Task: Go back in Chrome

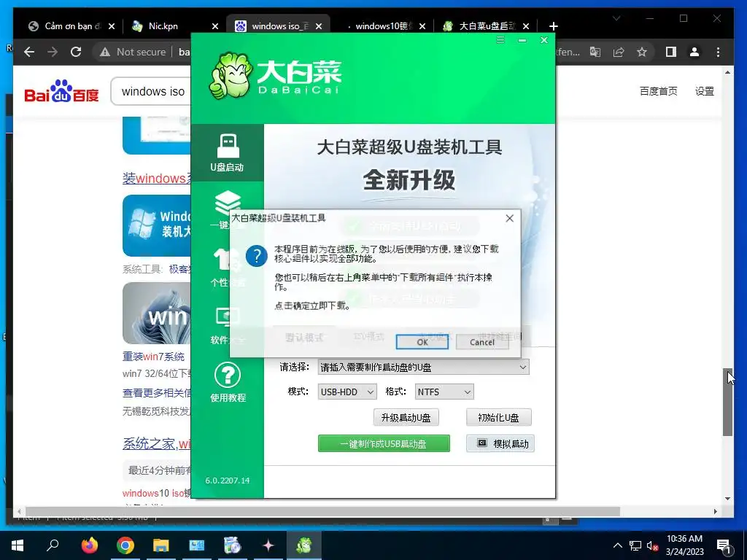Action: (29, 52)
